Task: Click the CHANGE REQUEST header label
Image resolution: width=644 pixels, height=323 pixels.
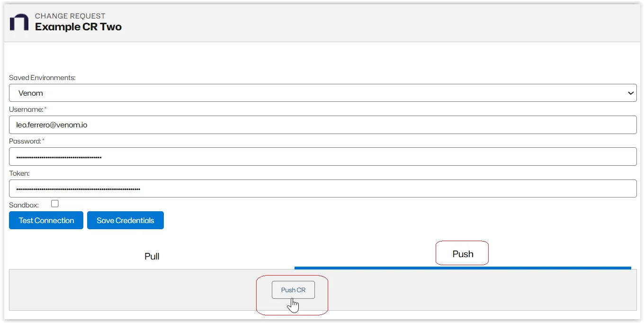Action: tap(70, 16)
